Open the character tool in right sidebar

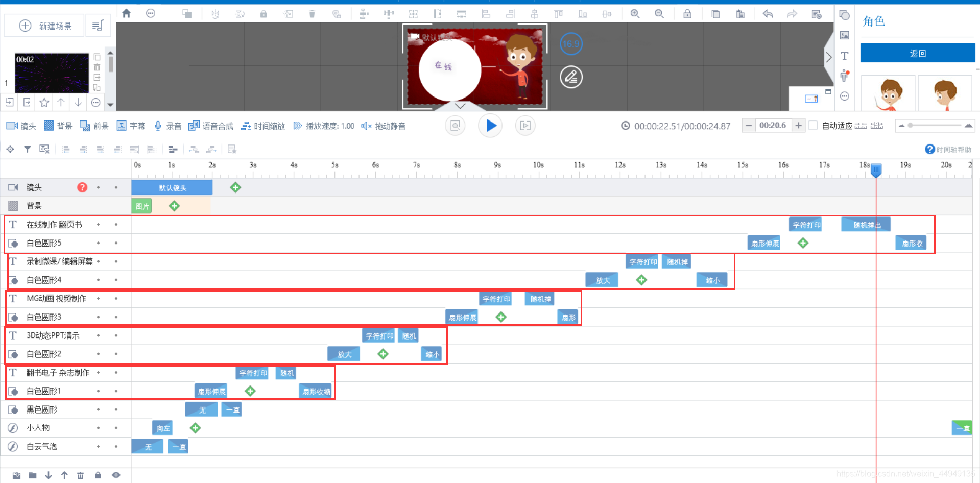point(844,76)
